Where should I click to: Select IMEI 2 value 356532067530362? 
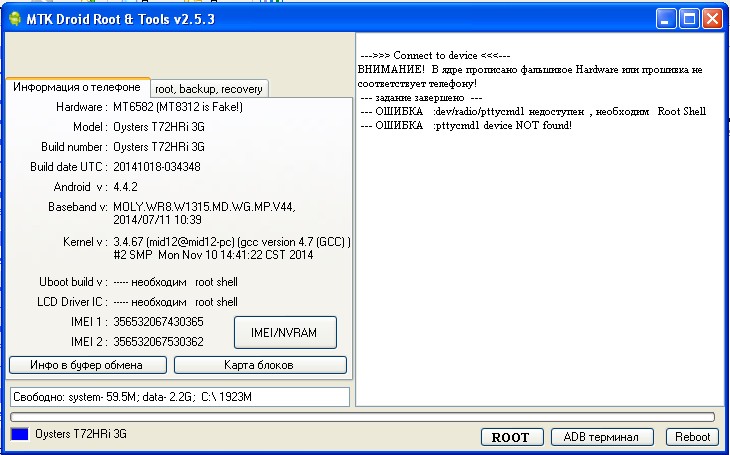tap(158, 342)
